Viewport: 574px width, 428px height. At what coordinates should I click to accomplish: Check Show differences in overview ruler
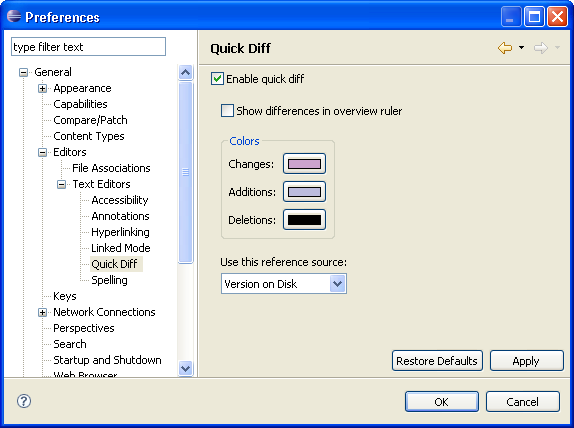[x=227, y=111]
